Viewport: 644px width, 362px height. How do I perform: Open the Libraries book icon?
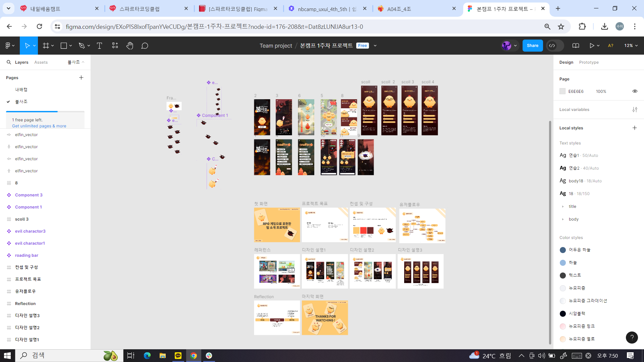576,46
